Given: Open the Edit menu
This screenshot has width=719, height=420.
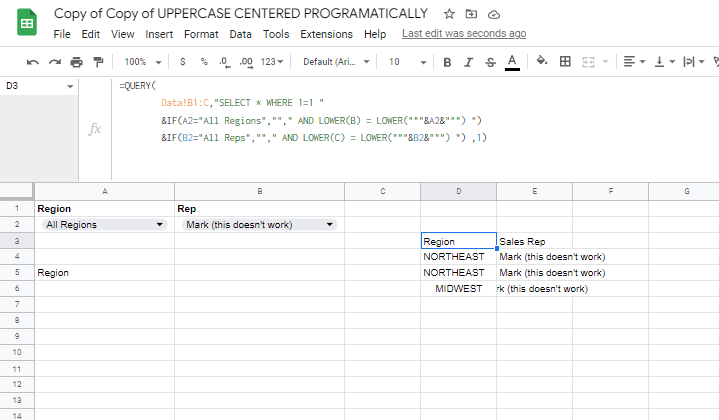Looking at the screenshot, I should pos(90,34).
